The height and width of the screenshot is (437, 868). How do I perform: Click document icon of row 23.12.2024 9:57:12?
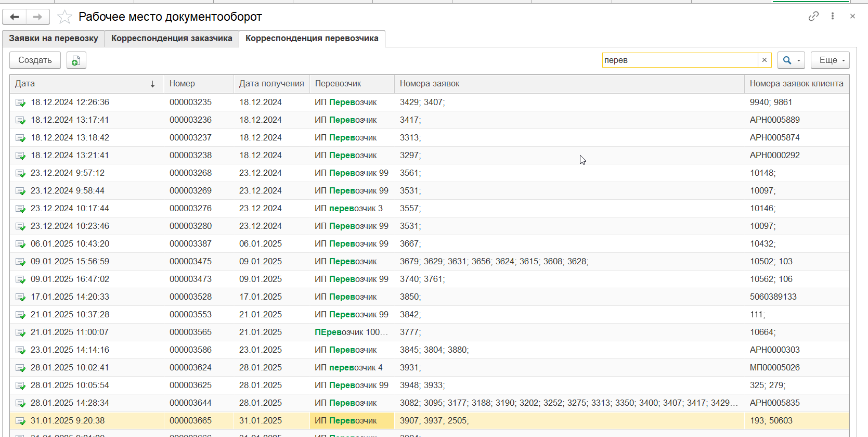(20, 173)
